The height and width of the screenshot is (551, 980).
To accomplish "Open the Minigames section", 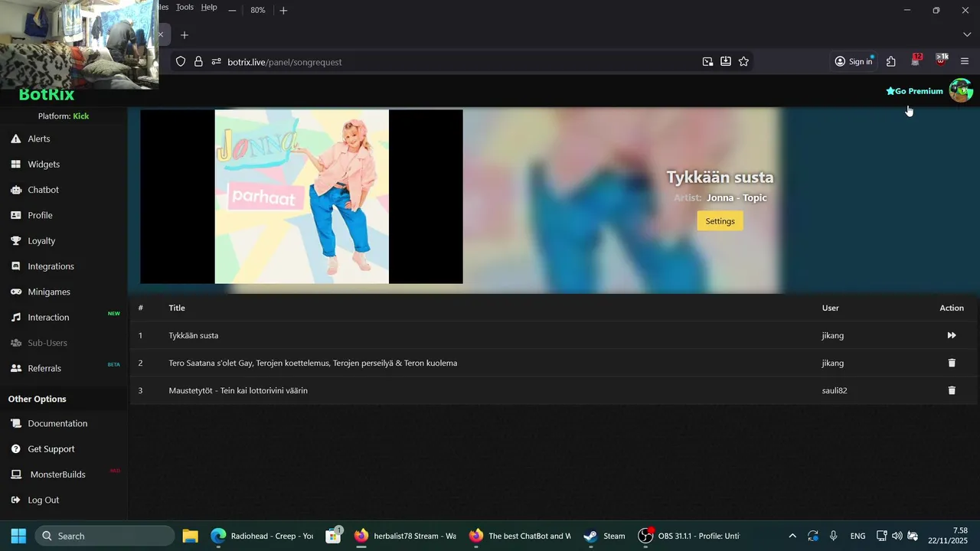I will (49, 292).
